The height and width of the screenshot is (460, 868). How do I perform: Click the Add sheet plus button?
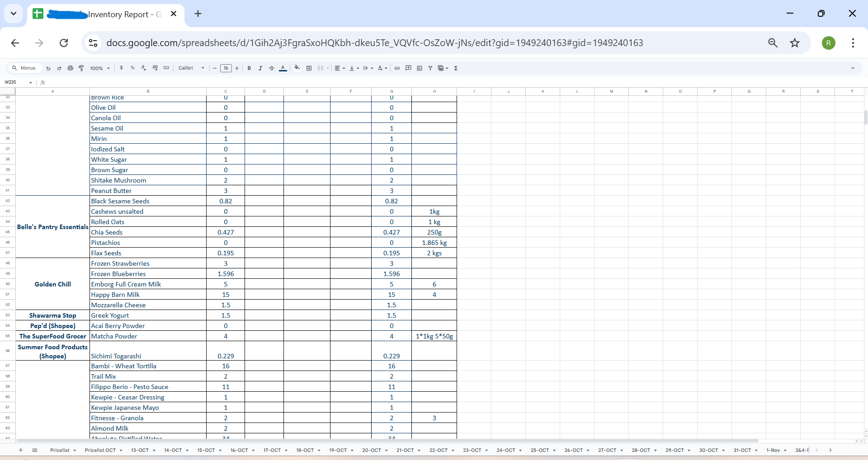pyautogui.click(x=21, y=450)
